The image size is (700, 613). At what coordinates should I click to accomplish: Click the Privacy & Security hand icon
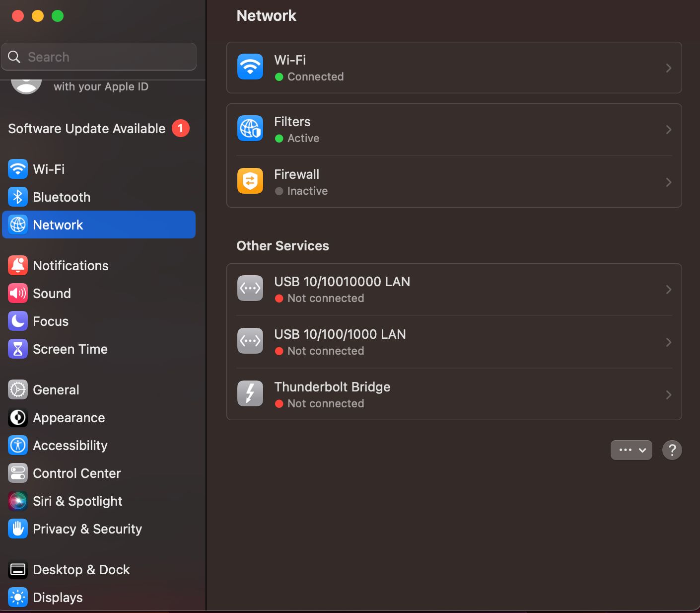pos(18,529)
